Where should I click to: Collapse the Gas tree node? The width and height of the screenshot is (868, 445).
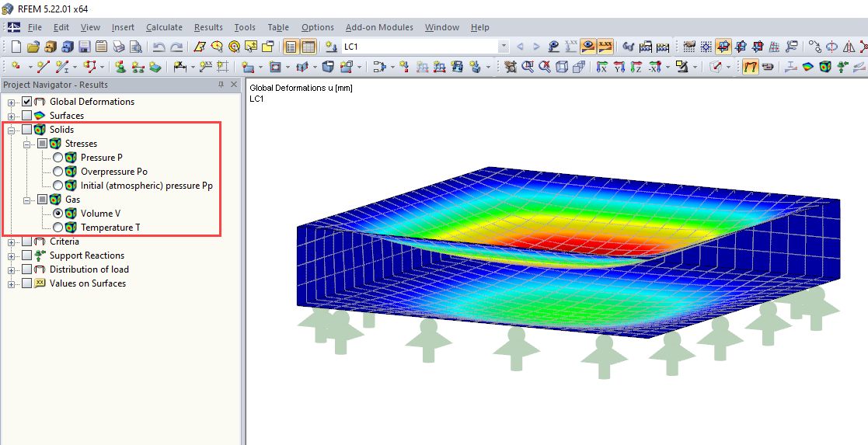(x=26, y=200)
